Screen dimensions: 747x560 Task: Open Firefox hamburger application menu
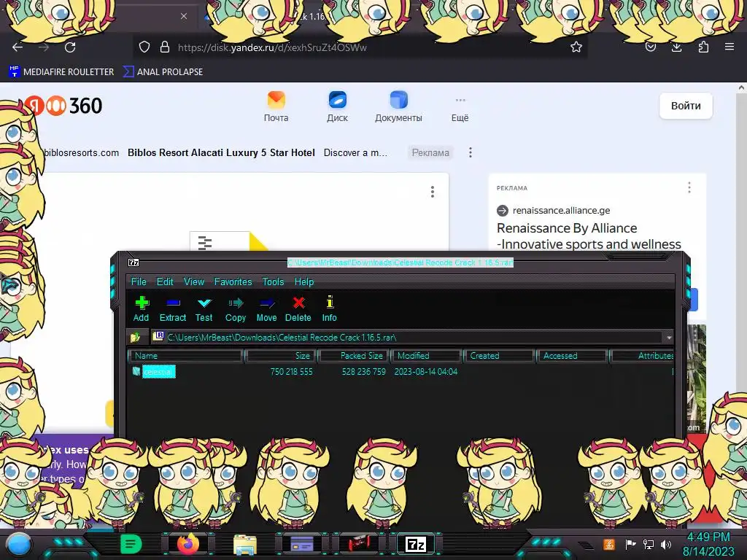click(729, 47)
